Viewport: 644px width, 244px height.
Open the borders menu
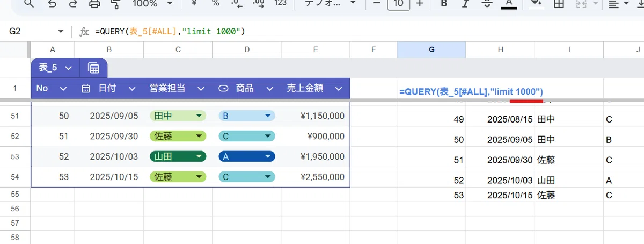click(559, 3)
